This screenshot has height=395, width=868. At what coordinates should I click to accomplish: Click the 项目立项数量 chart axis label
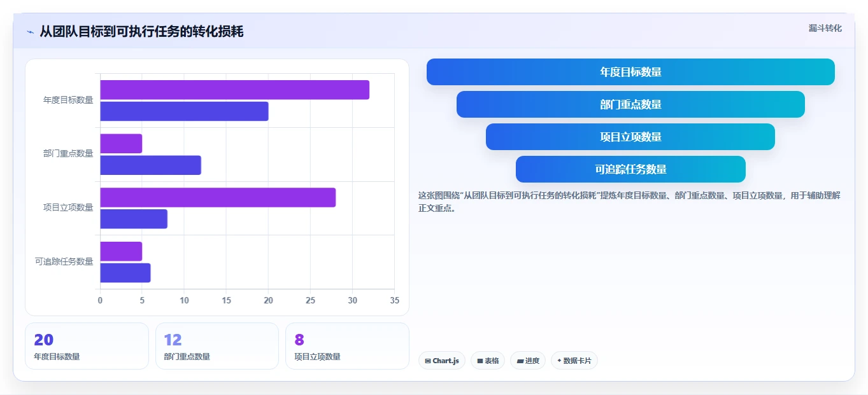68,207
